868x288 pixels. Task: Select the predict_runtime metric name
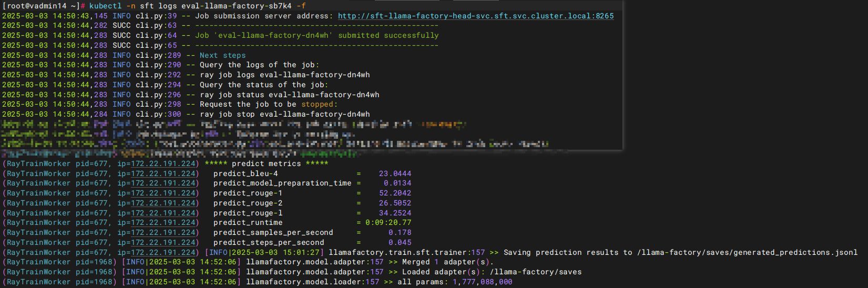click(x=248, y=222)
